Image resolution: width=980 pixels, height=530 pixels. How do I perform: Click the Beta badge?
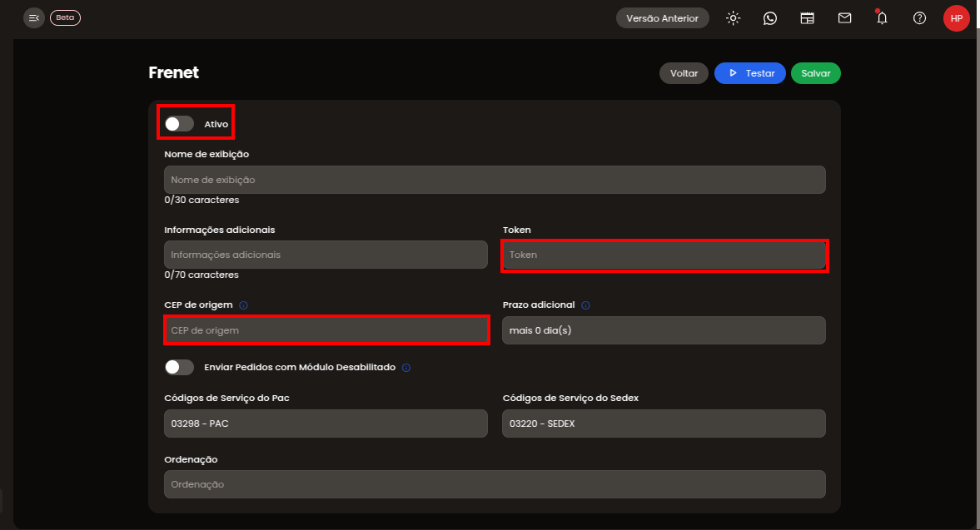tap(65, 17)
